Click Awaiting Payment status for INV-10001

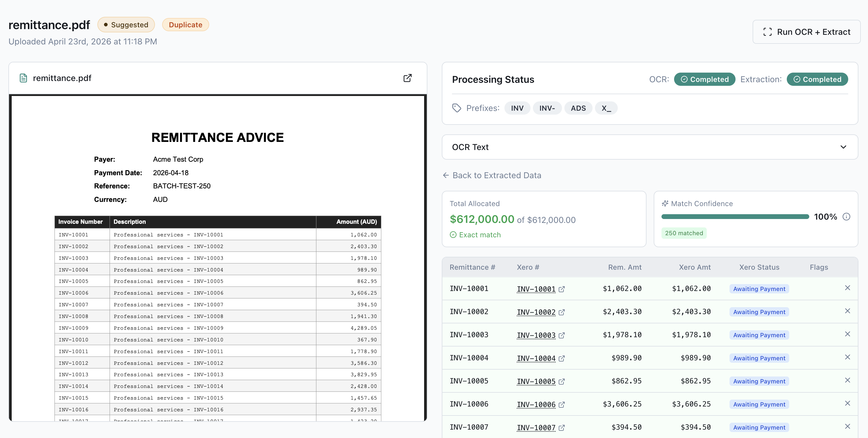(759, 289)
